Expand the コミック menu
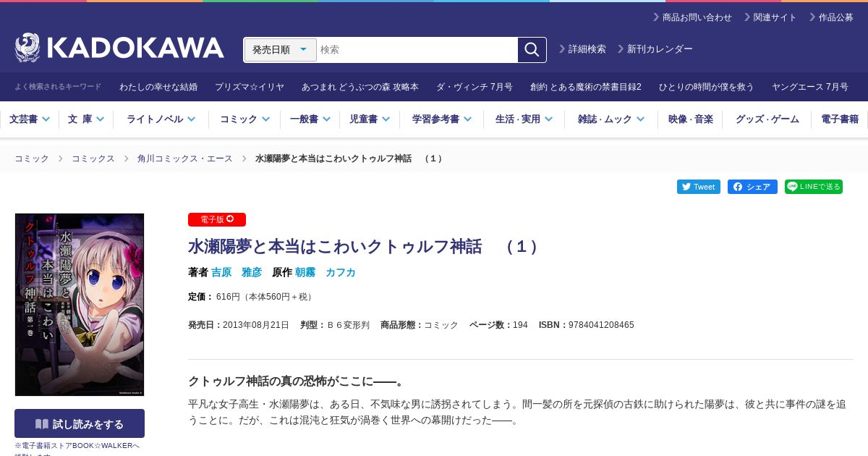Screen dimensions: 868x456 245,119
